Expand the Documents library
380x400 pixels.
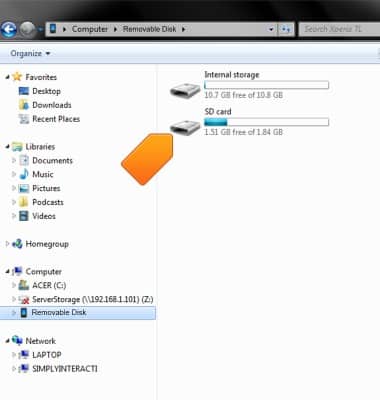click(x=14, y=160)
